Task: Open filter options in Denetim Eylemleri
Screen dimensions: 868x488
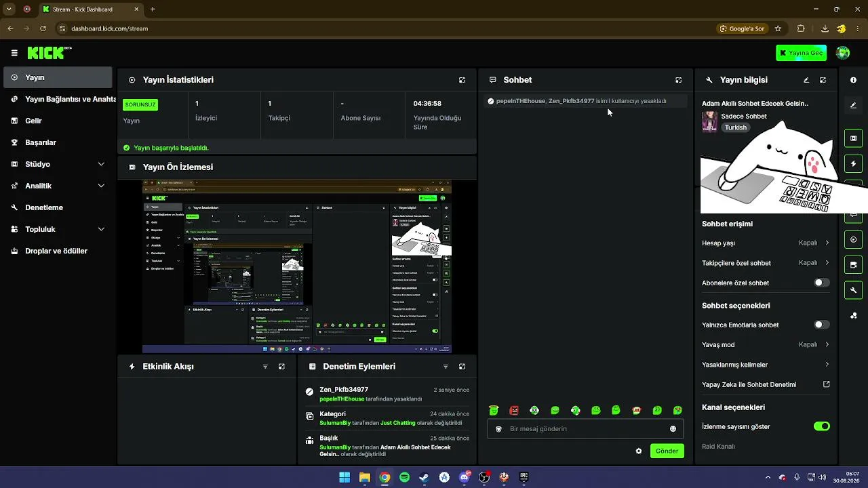Action: tap(446, 367)
